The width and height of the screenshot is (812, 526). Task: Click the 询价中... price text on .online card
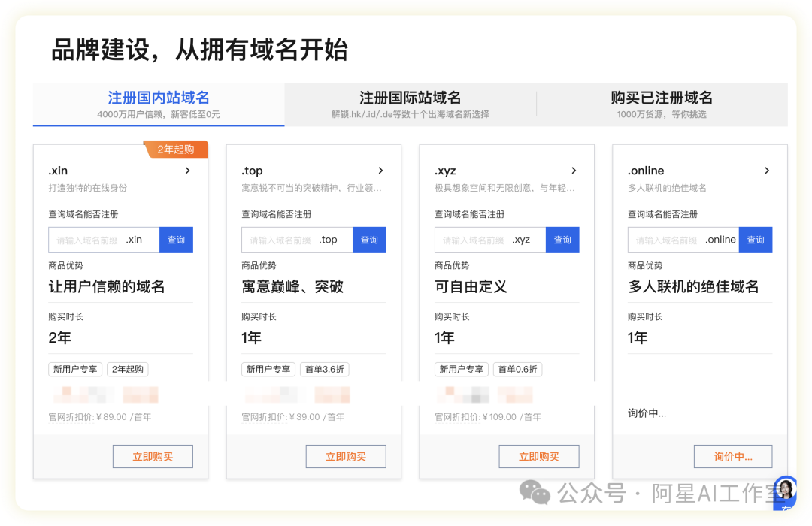[x=647, y=413]
